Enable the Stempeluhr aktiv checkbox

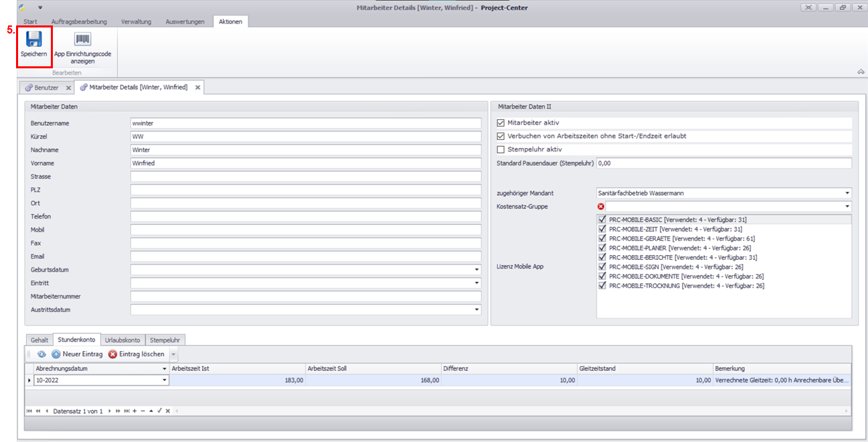pos(501,149)
